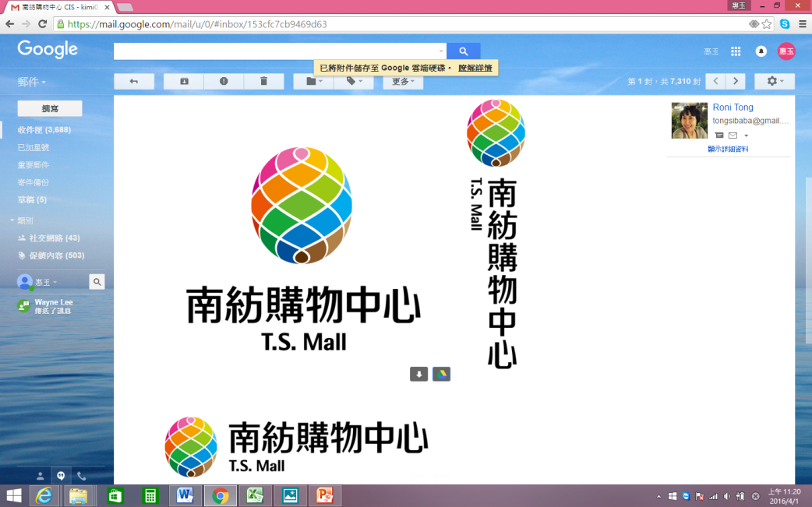
Task: Click the 瞭解詳情 learn more link
Action: 475,68
